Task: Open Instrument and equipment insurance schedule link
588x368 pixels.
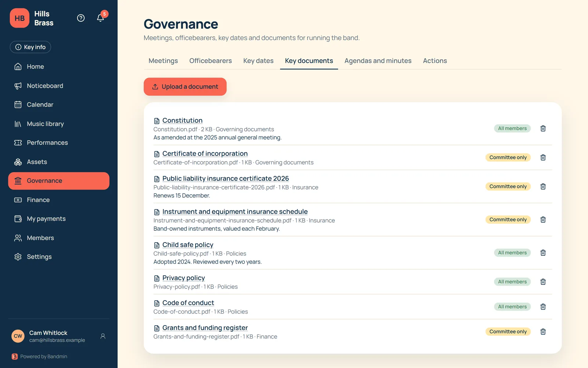Action: [x=235, y=212]
